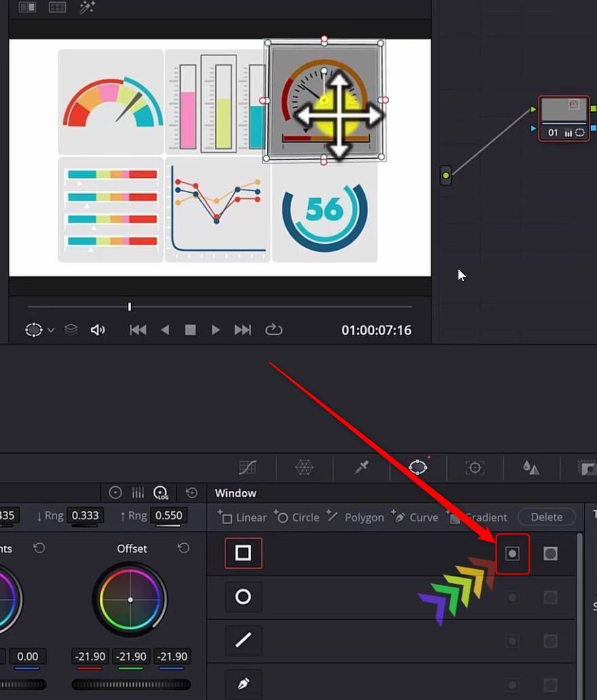
Task: Add a Gradient window
Action: coord(477,517)
